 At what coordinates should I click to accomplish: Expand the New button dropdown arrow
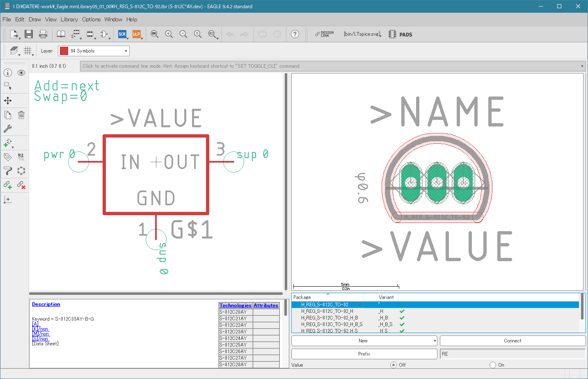click(x=435, y=341)
